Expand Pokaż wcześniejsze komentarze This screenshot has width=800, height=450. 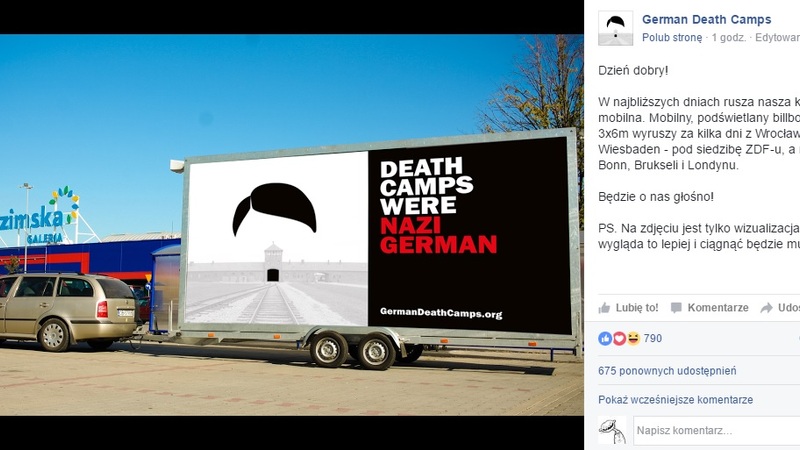click(x=675, y=400)
